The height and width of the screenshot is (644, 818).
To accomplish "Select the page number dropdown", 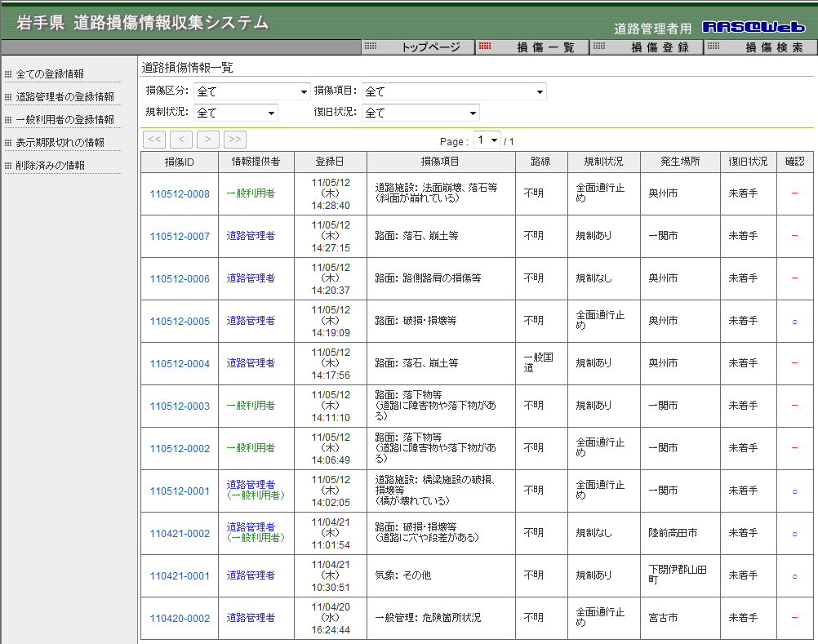I will click(487, 140).
